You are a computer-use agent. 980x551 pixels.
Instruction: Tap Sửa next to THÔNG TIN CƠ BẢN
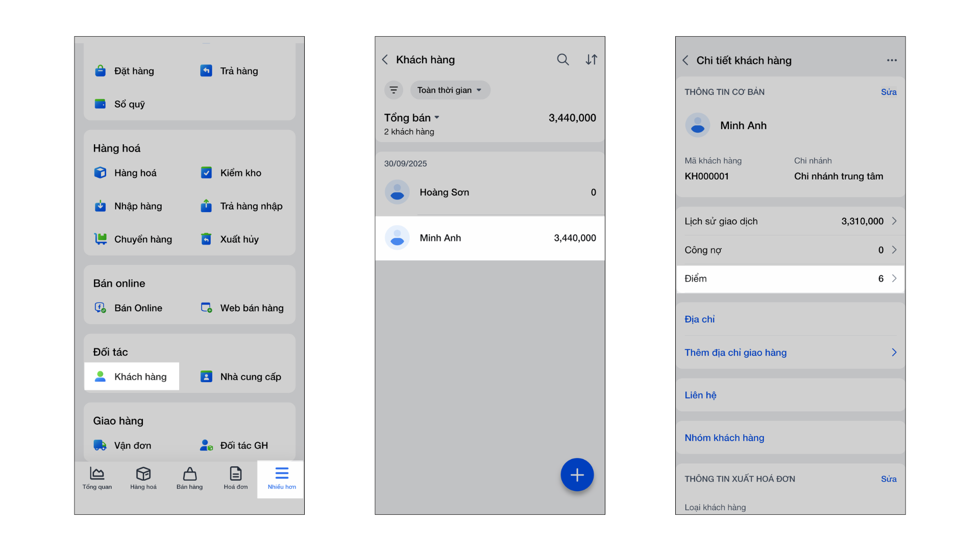click(x=888, y=92)
